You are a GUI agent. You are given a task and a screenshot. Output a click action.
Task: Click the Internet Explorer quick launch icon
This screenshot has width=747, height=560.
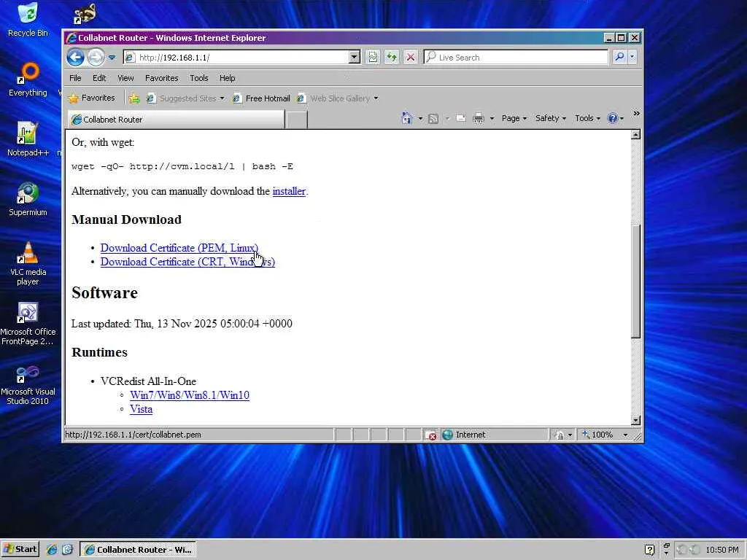(52, 550)
